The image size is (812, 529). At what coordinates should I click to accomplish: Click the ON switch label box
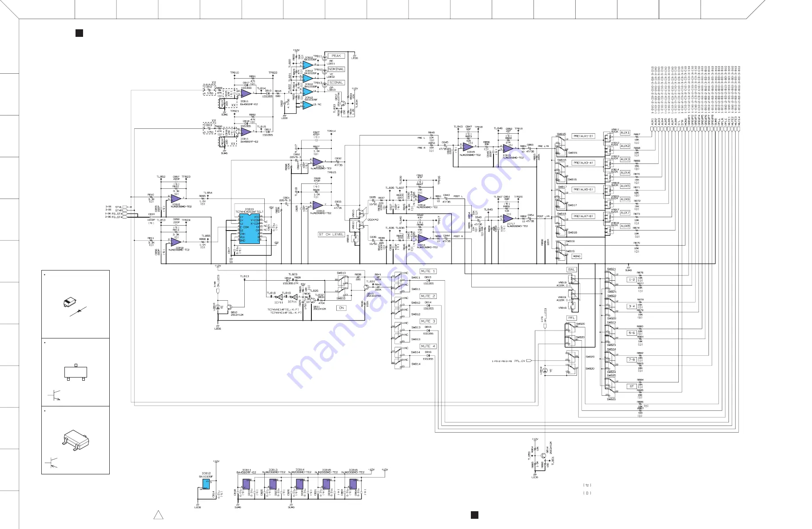click(x=341, y=308)
